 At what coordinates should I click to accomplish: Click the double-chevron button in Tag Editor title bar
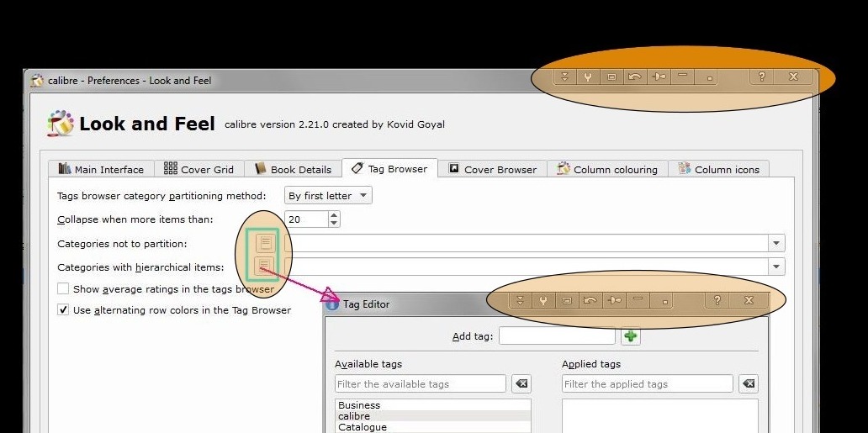click(x=520, y=300)
